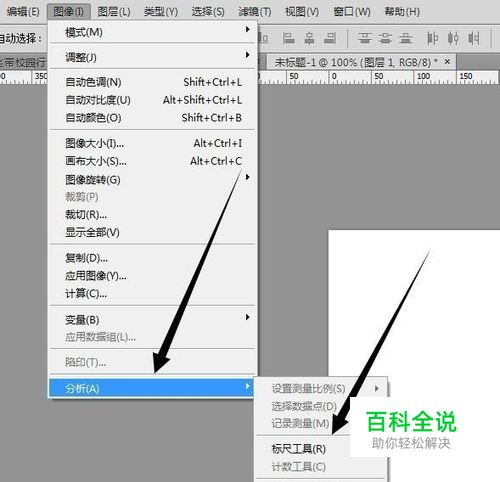Click the 图像(I) menu header

point(69,12)
